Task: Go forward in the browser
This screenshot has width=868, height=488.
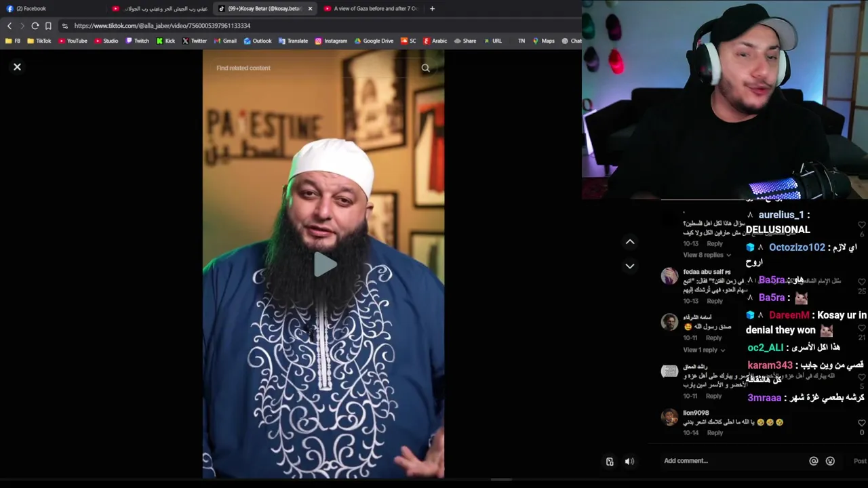Action: click(22, 26)
